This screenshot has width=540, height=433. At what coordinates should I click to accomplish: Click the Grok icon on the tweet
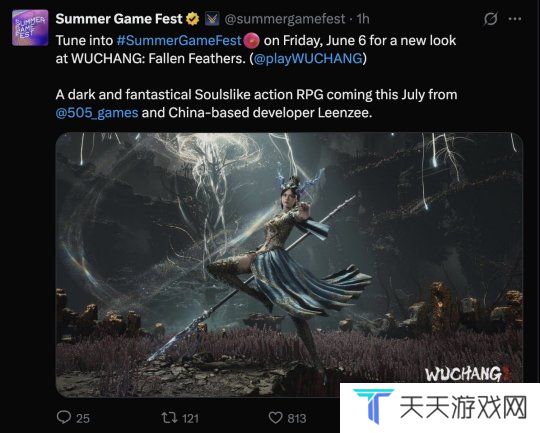490,19
